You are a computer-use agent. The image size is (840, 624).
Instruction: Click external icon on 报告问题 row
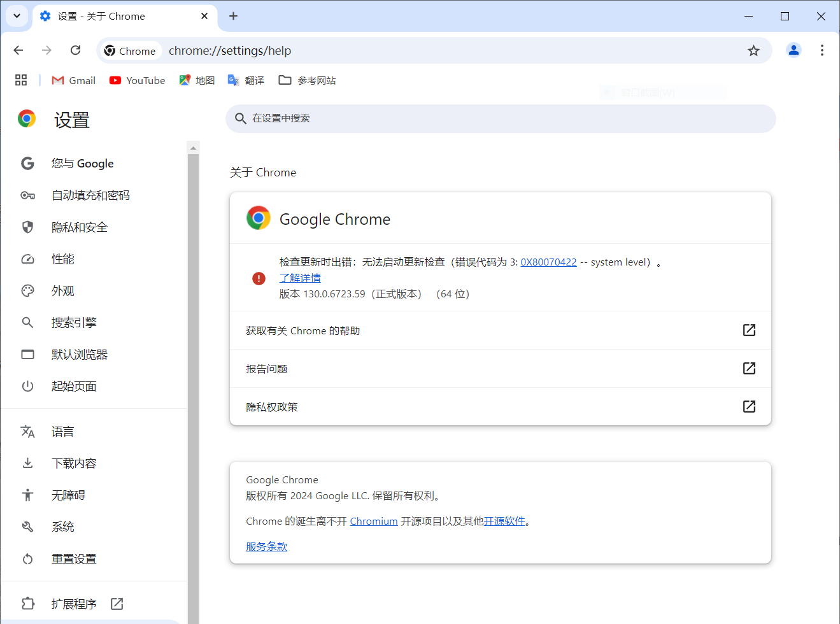[749, 369]
